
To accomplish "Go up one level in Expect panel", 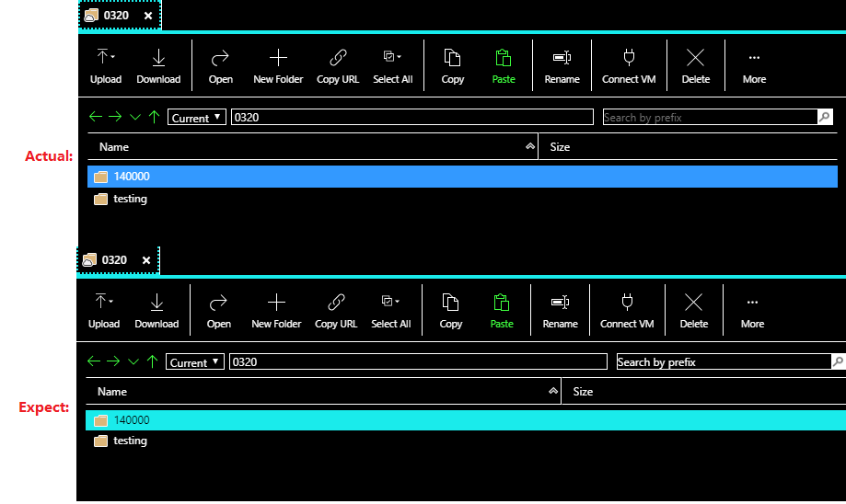I will [x=152, y=361].
